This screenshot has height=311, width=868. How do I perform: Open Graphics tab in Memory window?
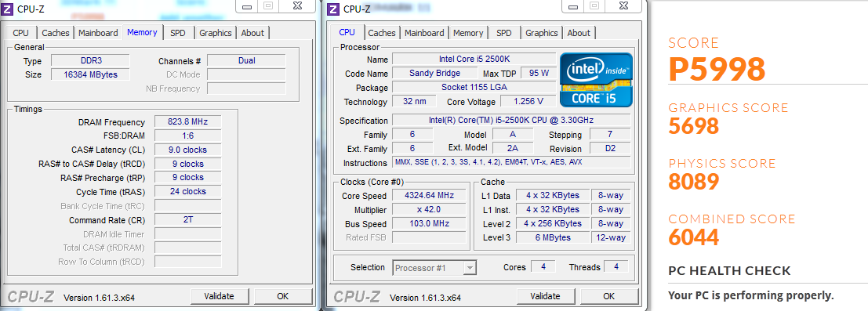point(216,33)
